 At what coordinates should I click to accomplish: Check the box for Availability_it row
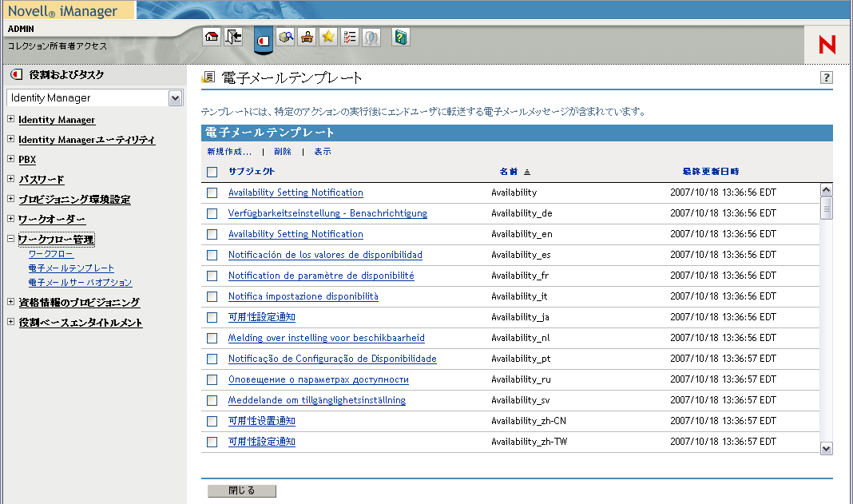tap(212, 296)
